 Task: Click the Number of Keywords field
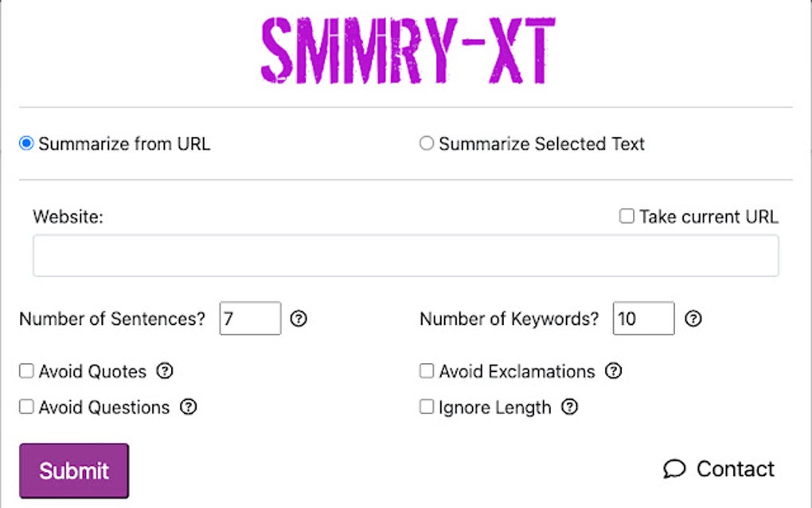(x=643, y=318)
